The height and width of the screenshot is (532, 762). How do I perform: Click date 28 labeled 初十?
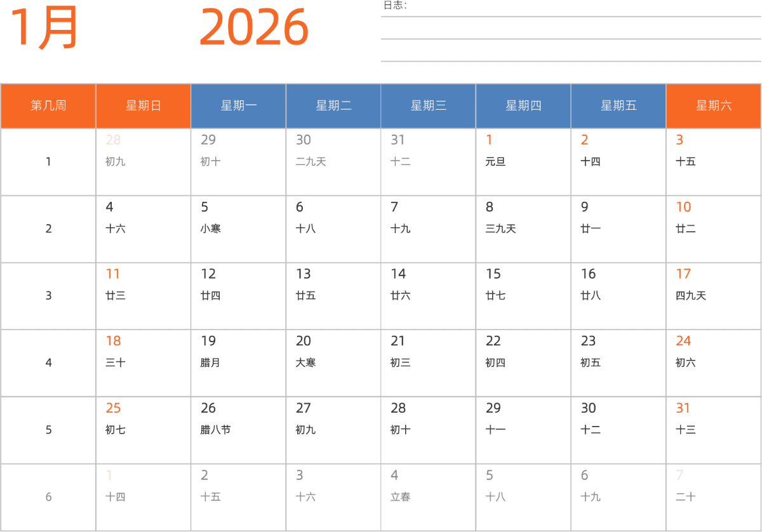coord(429,430)
